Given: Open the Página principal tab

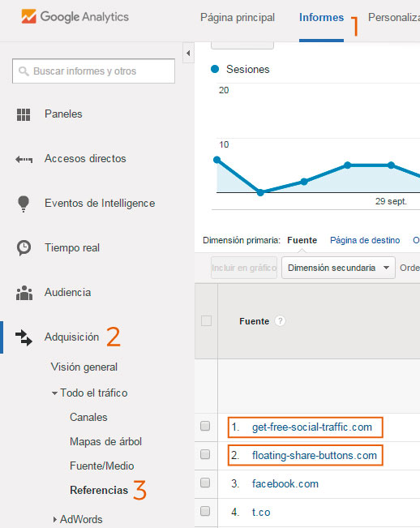Looking at the screenshot, I should click(x=238, y=18).
